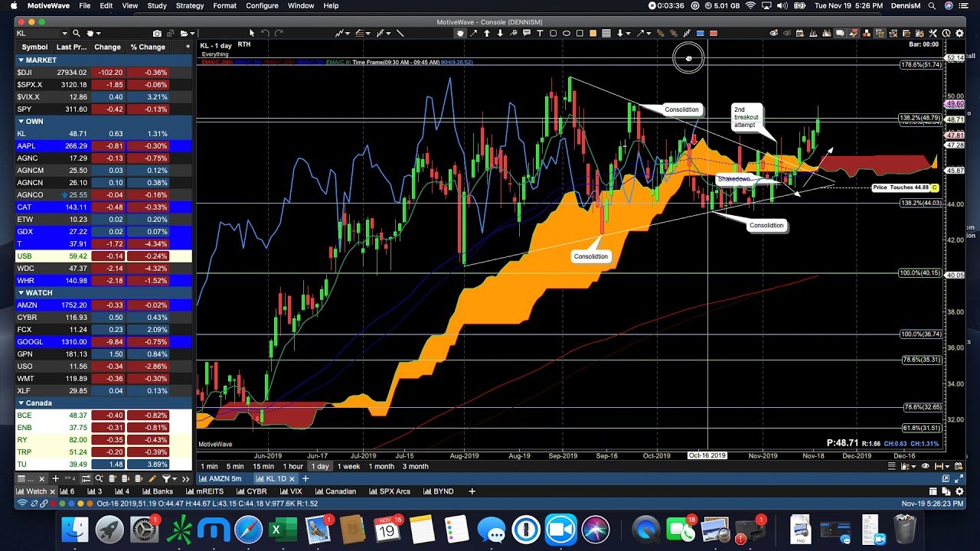The image size is (980, 551).
Task: Click the undo arrow icon
Action: pyautogui.click(x=265, y=33)
